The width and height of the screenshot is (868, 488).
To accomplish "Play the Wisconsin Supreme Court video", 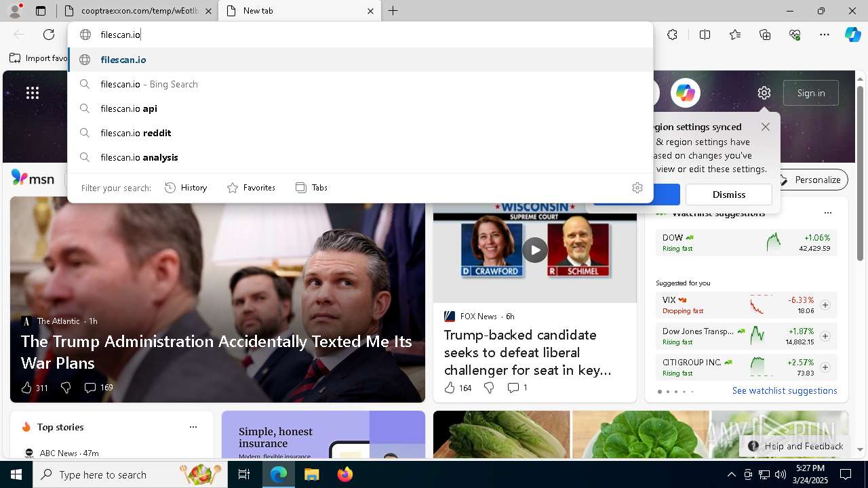I will [535, 250].
